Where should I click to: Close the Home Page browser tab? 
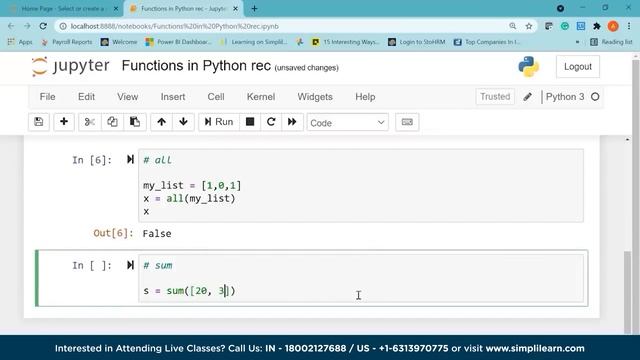coord(116,9)
